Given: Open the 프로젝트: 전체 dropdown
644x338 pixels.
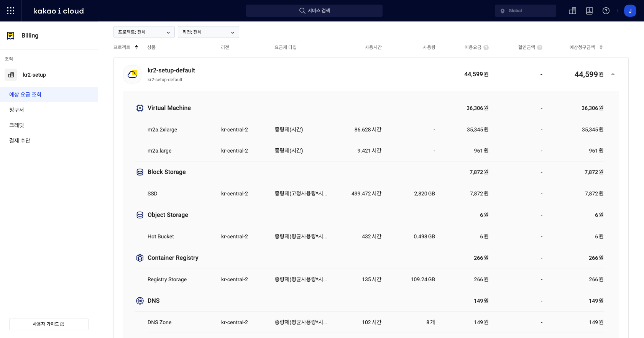Looking at the screenshot, I should point(144,32).
